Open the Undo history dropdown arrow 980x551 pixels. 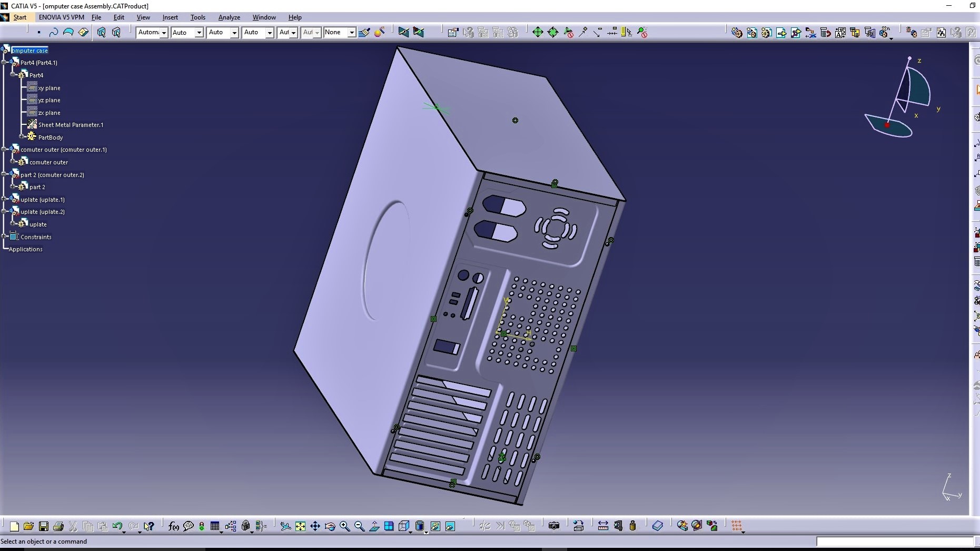(124, 532)
